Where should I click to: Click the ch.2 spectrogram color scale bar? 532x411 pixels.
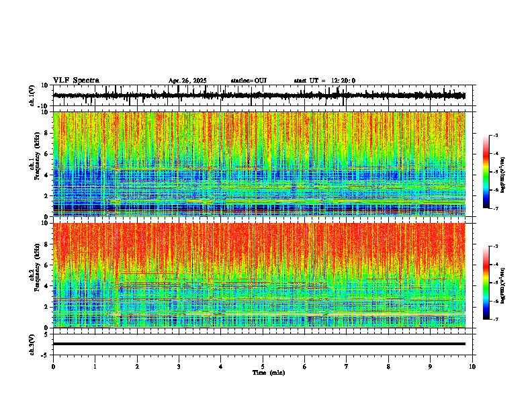[x=486, y=283]
